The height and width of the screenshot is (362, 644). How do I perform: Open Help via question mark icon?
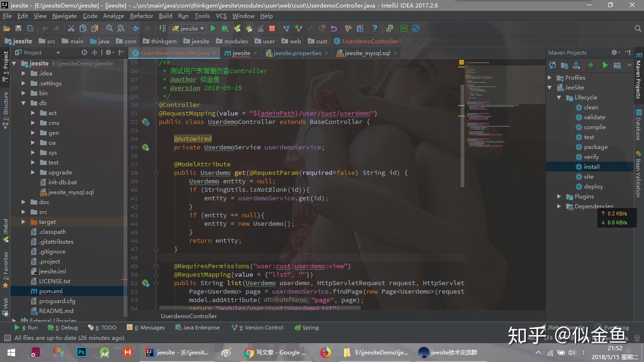coord(374,29)
